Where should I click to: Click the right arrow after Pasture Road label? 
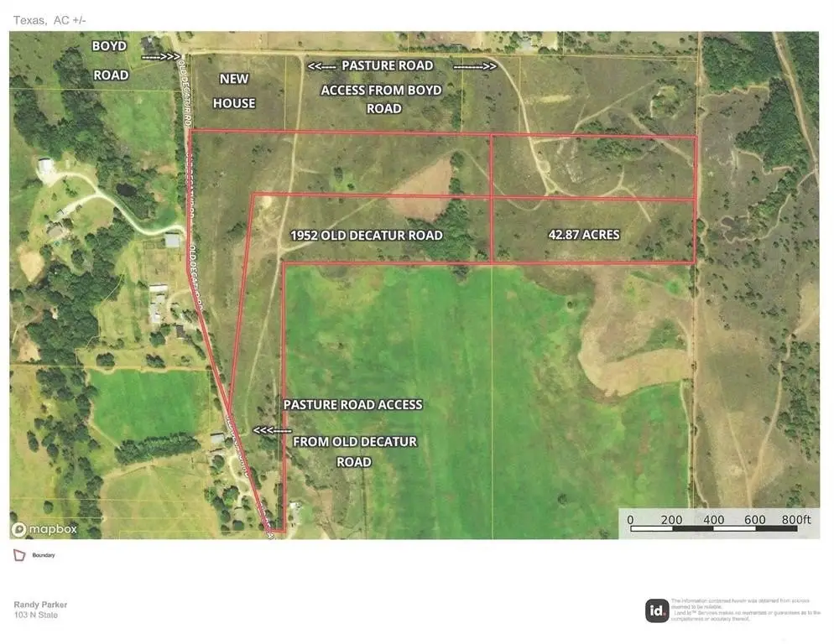475,65
